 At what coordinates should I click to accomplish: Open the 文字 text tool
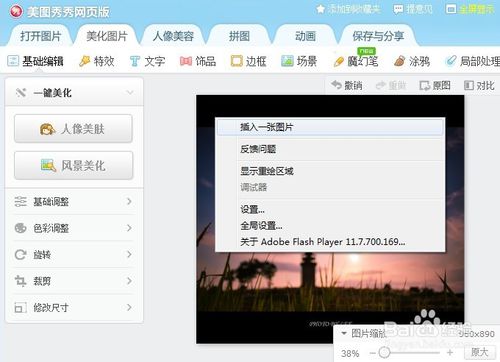[x=148, y=61]
